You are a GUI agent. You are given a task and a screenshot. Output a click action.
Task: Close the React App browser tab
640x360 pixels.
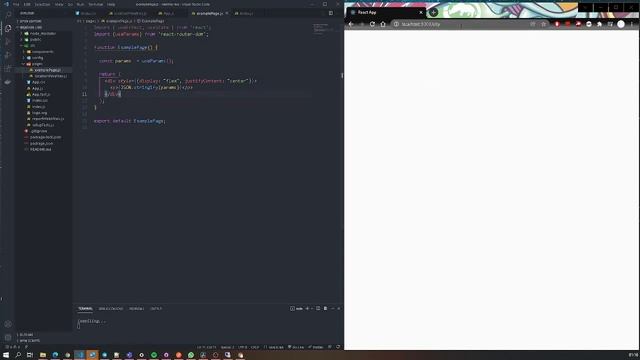point(421,12)
